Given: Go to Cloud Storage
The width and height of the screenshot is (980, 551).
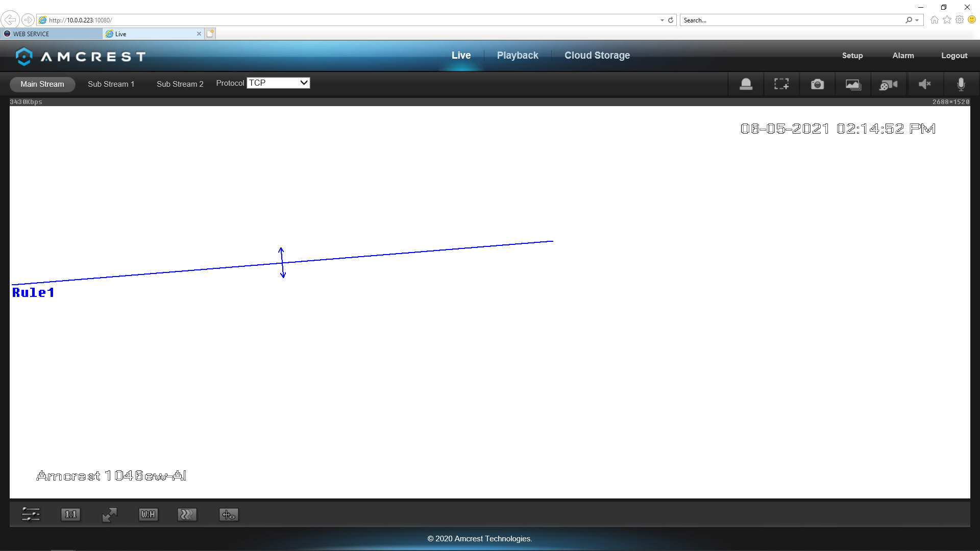Looking at the screenshot, I should pos(597,56).
